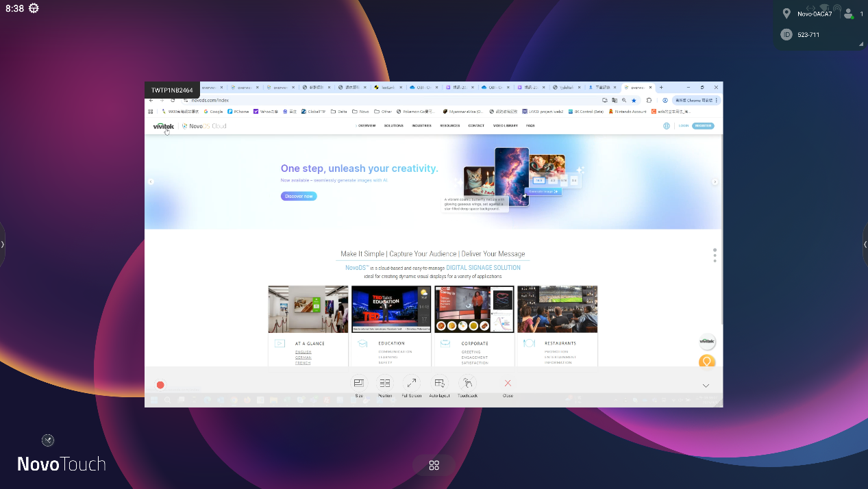Screen dimensions: 868x489
Task: Open the NovoTouch apps grid launcher
Action: [434, 466]
